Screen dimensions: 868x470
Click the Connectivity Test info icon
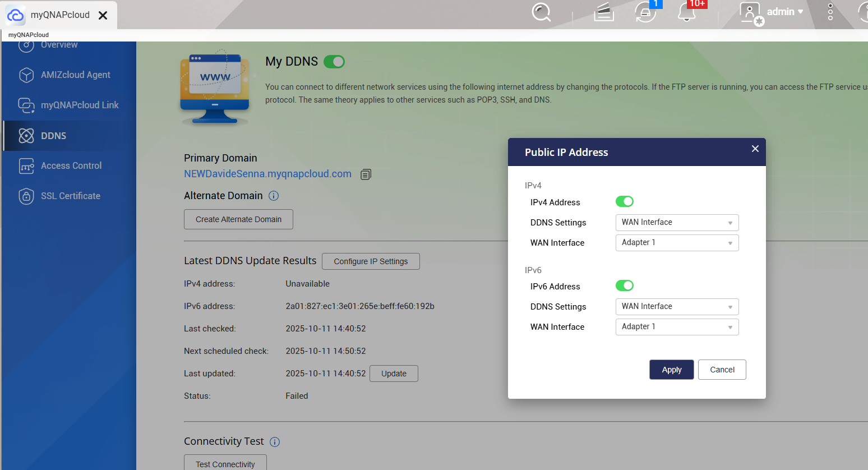click(x=275, y=442)
